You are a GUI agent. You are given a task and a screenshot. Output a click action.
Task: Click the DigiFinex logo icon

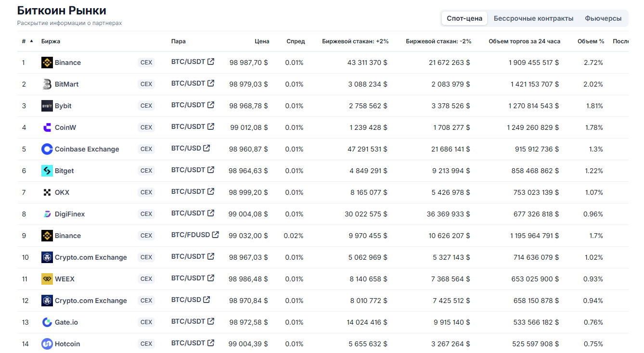pyautogui.click(x=47, y=214)
